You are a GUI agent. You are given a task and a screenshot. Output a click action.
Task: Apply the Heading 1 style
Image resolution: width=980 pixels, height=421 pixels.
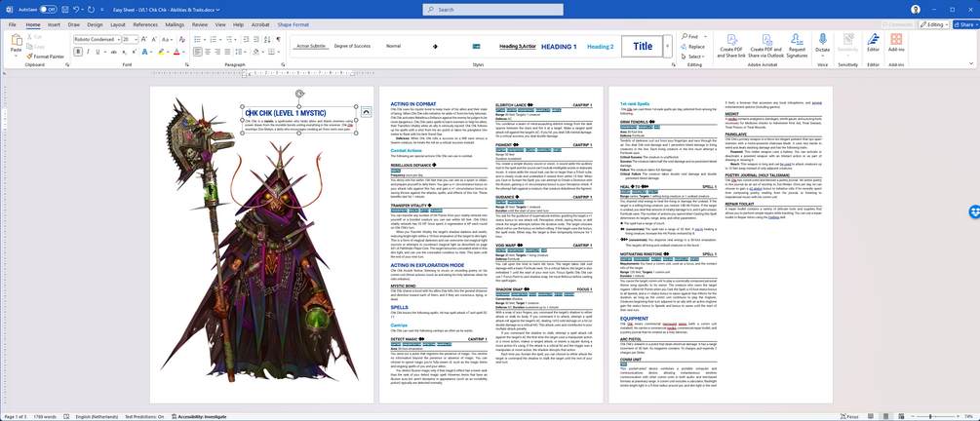[x=559, y=46]
